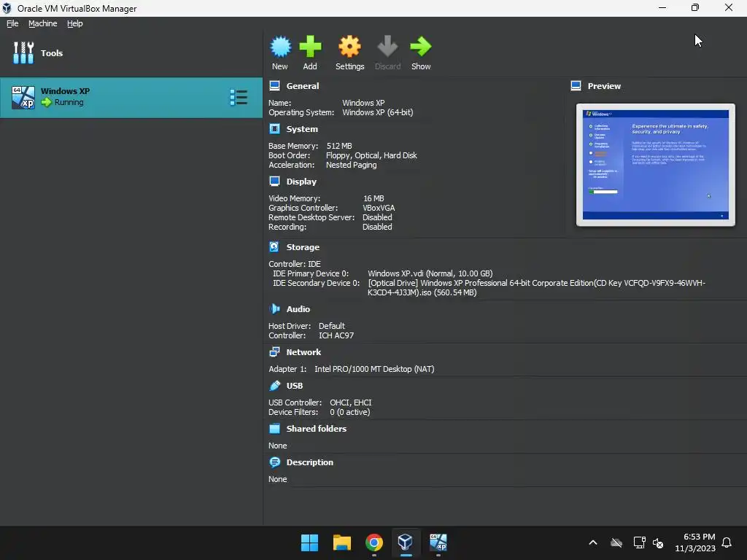The height and width of the screenshot is (560, 747).
Task: Click the Storage section heading
Action: click(x=303, y=246)
